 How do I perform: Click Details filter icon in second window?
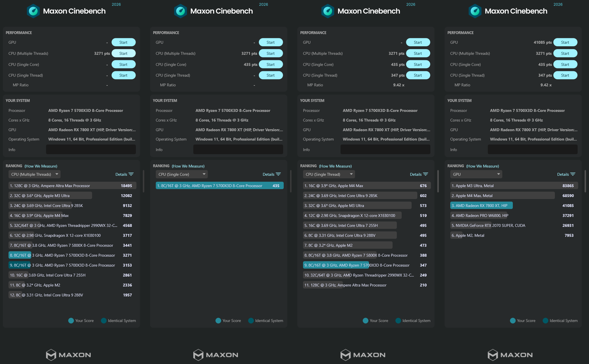point(278,174)
